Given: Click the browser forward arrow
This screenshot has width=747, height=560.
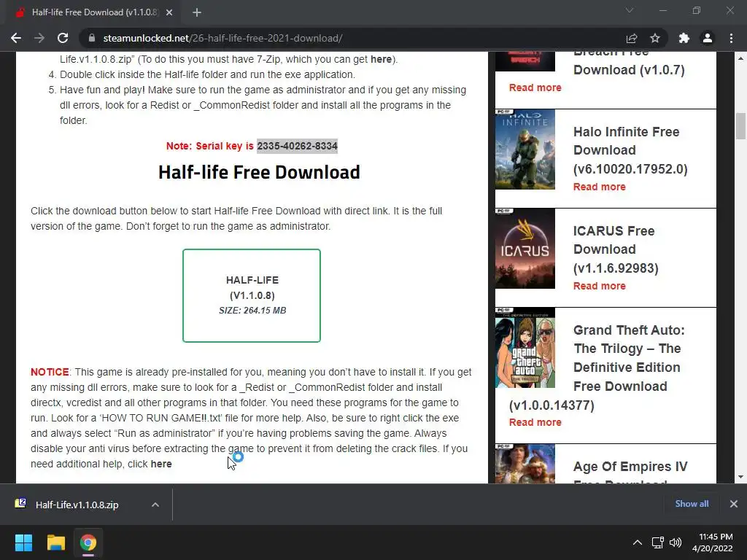Looking at the screenshot, I should pos(39,38).
